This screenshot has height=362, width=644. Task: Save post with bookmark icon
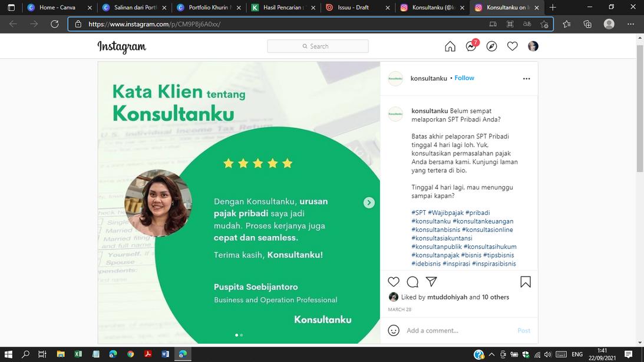[526, 281]
